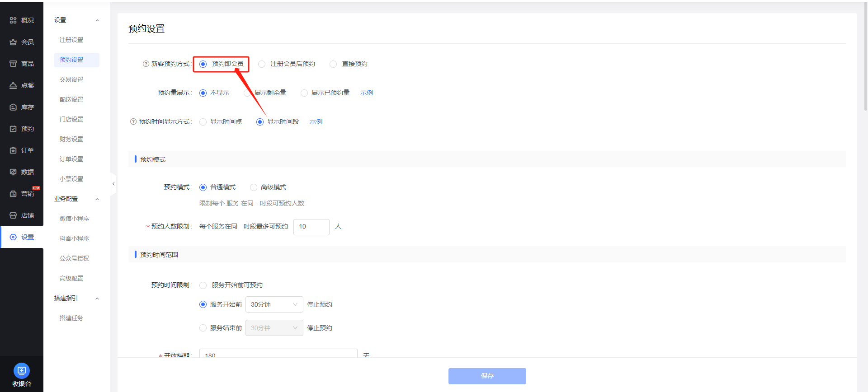The width and height of the screenshot is (868, 392).
Task: Open the 营销 marketing icon
Action: (13, 194)
